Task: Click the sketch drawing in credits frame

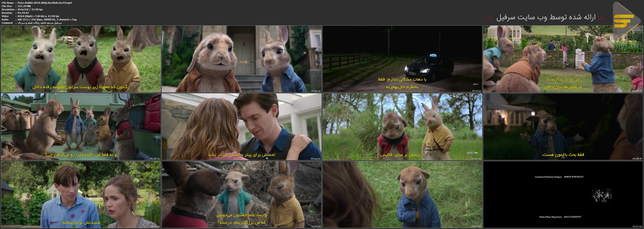Action: pyautogui.click(x=602, y=195)
